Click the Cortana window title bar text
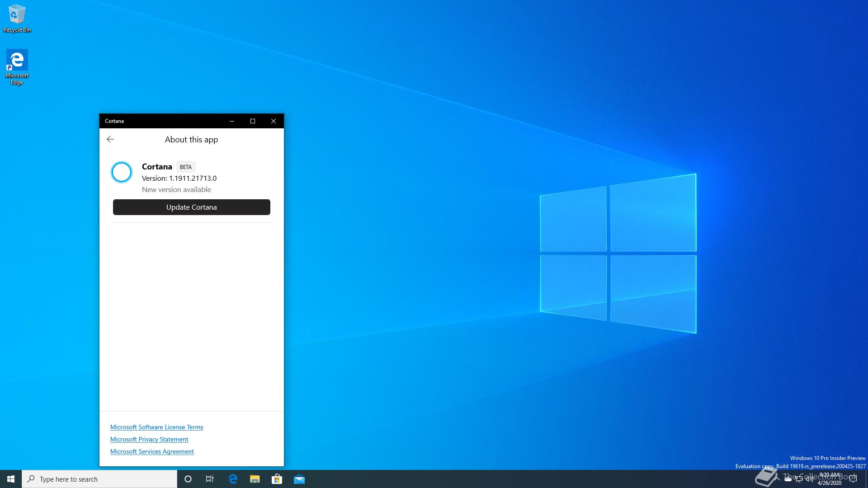This screenshot has width=868, height=488. pos(114,121)
